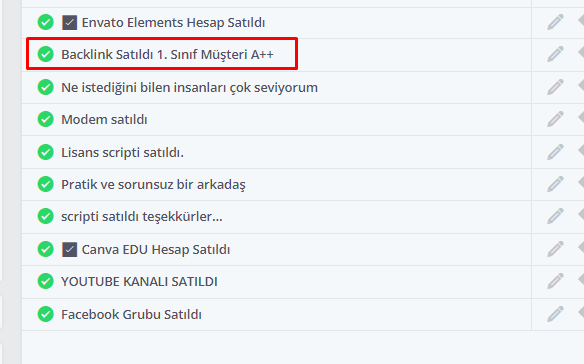Toggle checkbox before Canva EDU Hesap Satıldı
This screenshot has height=364, width=584.
pos(70,249)
